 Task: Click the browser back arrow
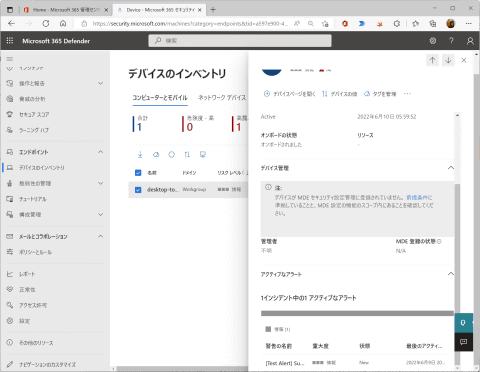[11, 24]
